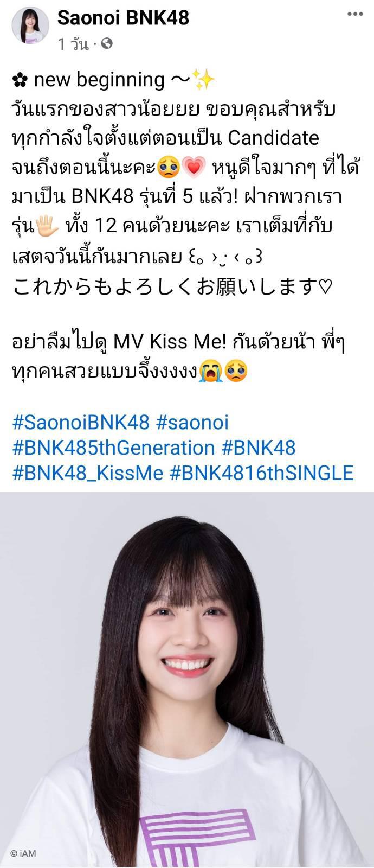Click the '1 วัน' post timestamp
This screenshot has width=374, height=868.
(x=73, y=44)
